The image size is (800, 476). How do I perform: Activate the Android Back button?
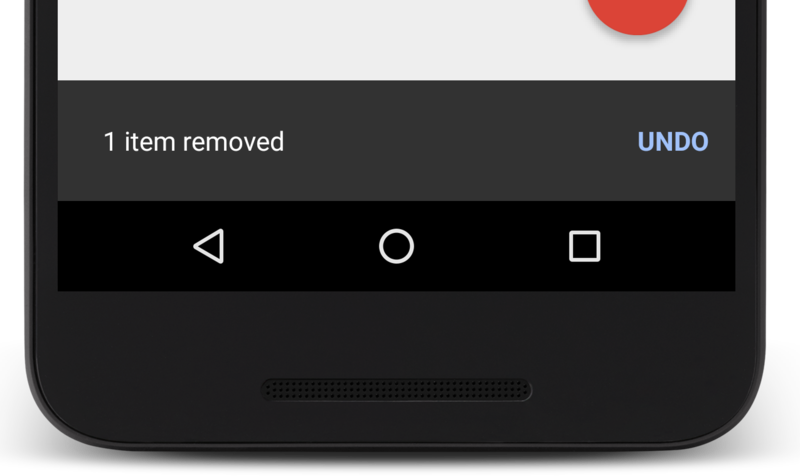click(x=209, y=246)
